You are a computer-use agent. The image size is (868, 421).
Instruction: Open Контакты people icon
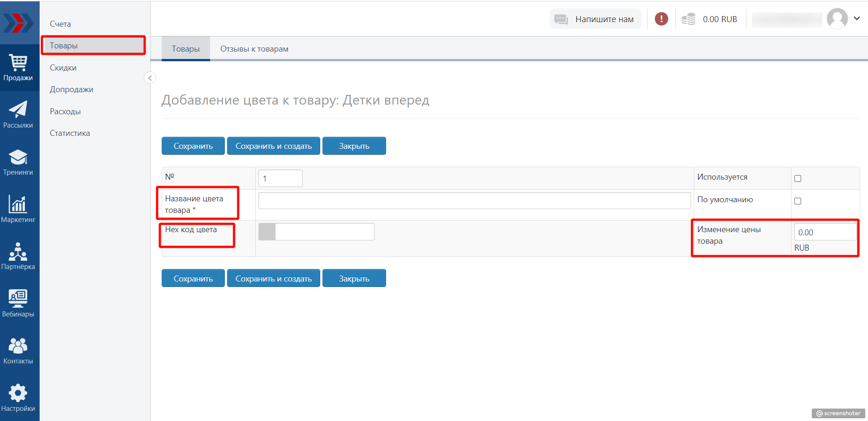pos(18,351)
